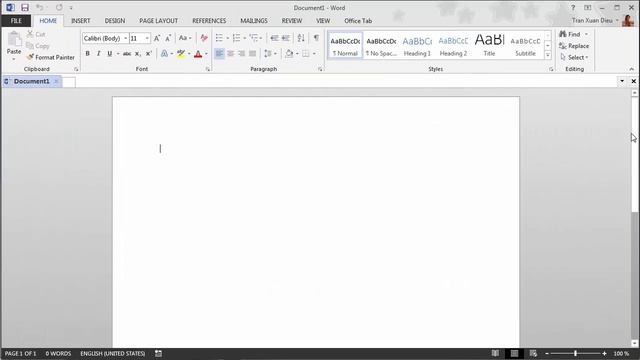This screenshot has height=360, width=640.
Task: Click Line and Paragraph Spacing icon
Action: tap(268, 54)
